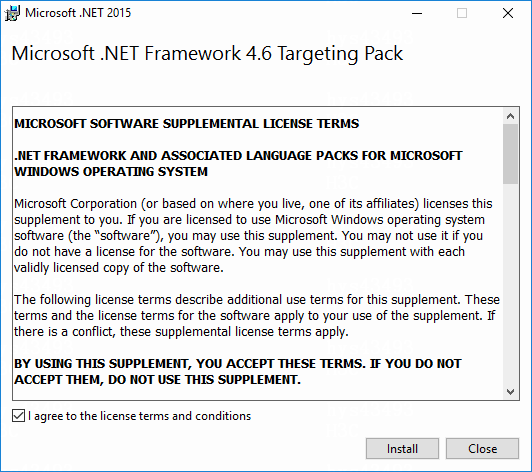This screenshot has height=472, width=532.
Task: Click the "WINDOWS OPERATING SYSTEM" line in license
Action: tap(111, 172)
